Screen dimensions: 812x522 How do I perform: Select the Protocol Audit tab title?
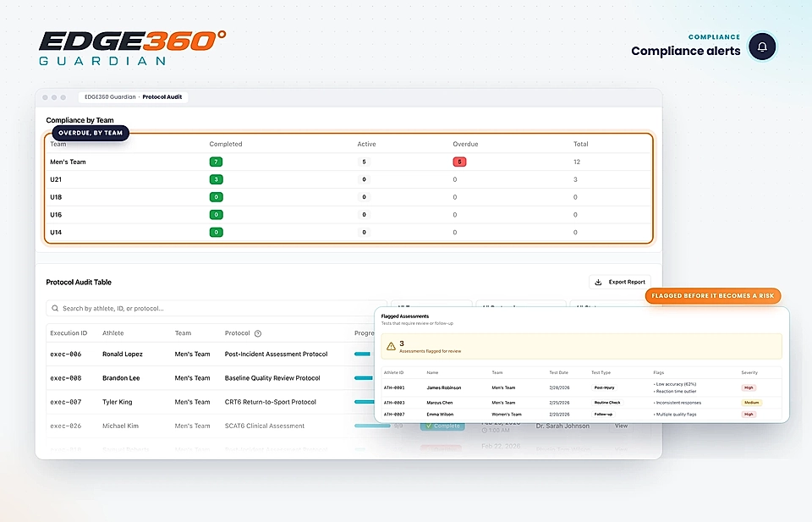(162, 96)
